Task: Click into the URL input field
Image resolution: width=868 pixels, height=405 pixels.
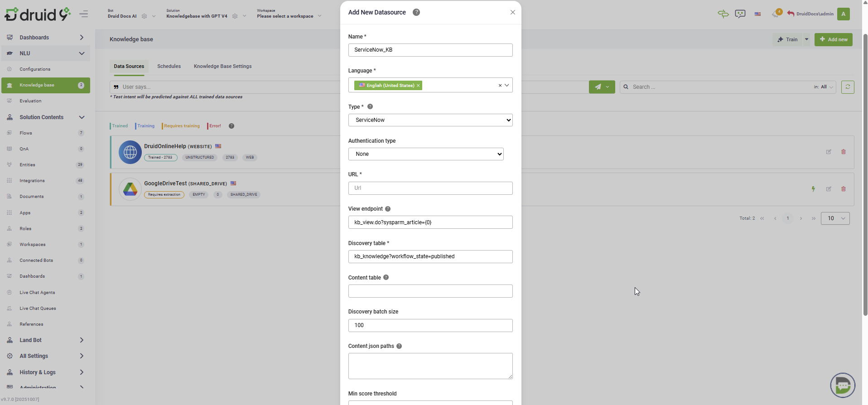Action: tap(430, 188)
